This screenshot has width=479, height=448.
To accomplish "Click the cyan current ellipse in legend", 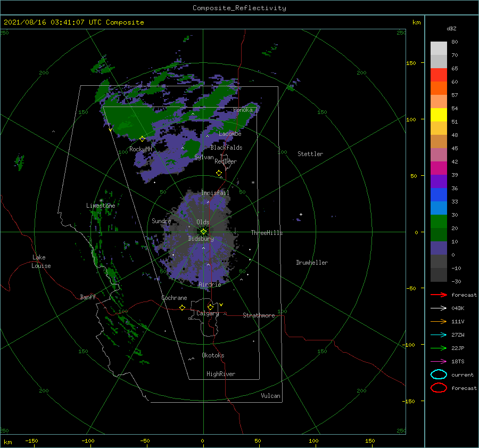I will tap(439, 374).
